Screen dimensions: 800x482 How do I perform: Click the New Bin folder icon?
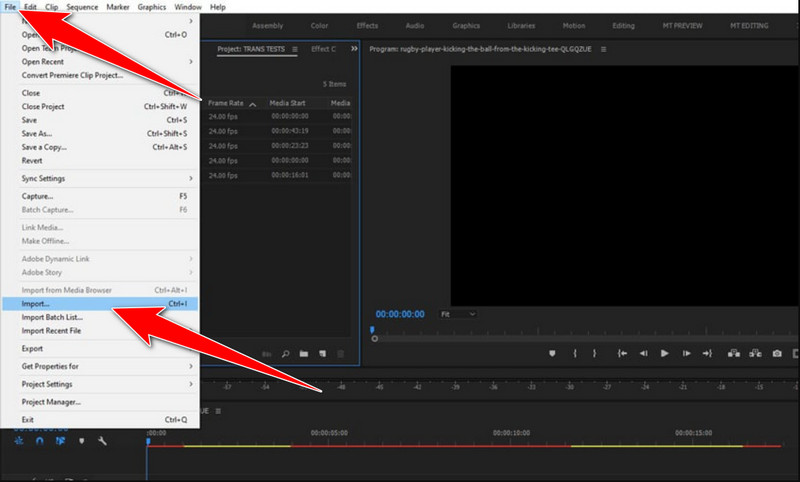point(304,353)
